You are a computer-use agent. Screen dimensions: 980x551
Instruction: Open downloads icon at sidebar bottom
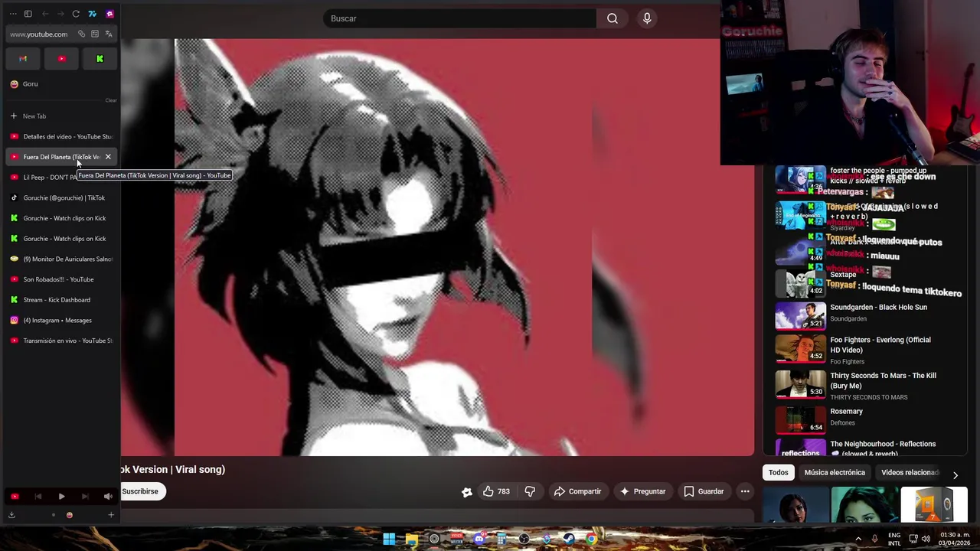11,515
